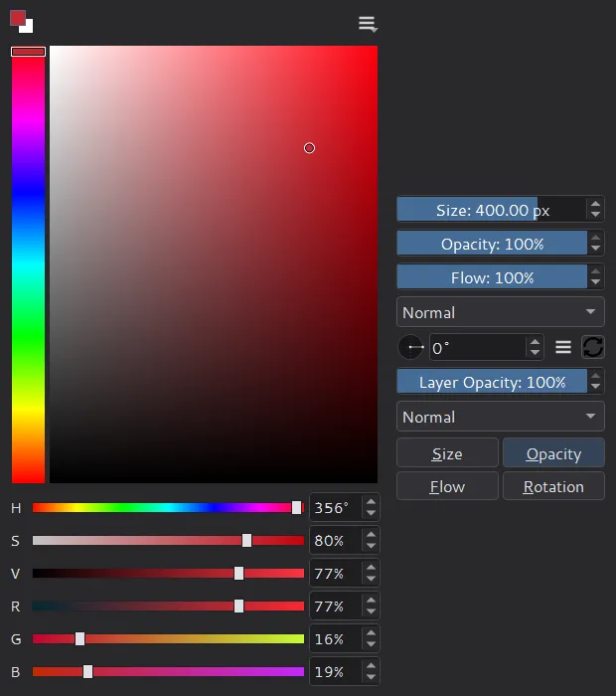Click the V 77% input field

[x=336, y=573]
